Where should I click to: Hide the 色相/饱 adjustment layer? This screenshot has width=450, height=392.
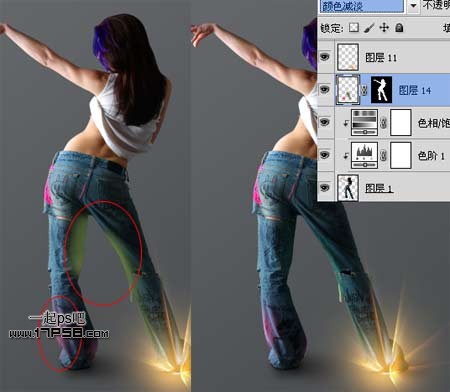click(x=325, y=122)
